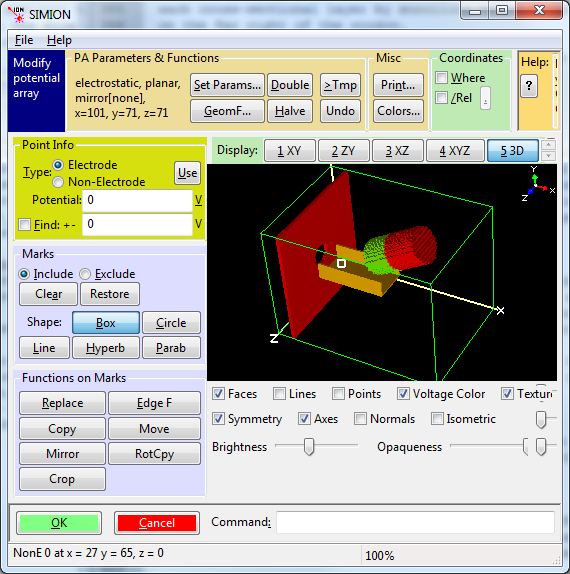570x574 pixels.
Task: Click the Double button
Action: click(x=290, y=85)
